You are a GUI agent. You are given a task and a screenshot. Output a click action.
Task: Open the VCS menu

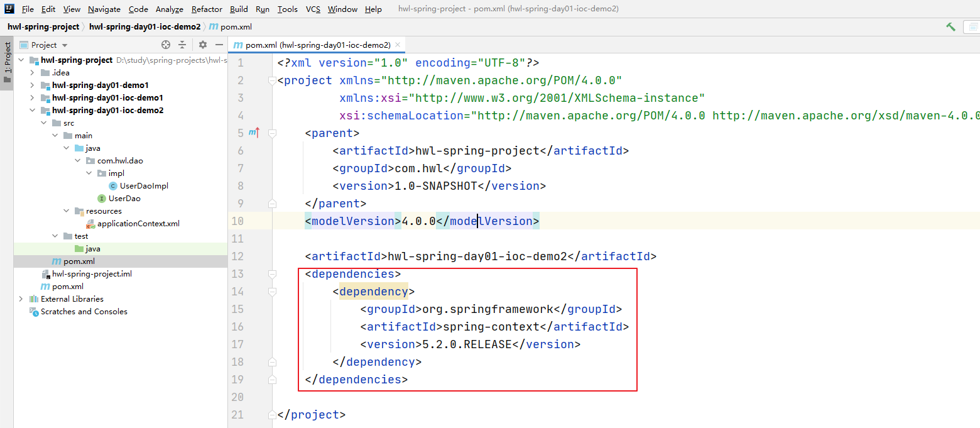coord(313,9)
